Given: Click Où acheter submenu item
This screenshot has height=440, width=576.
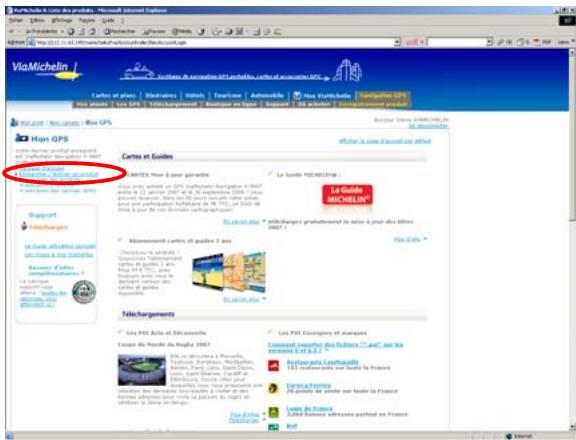Looking at the screenshot, I should (314, 104).
